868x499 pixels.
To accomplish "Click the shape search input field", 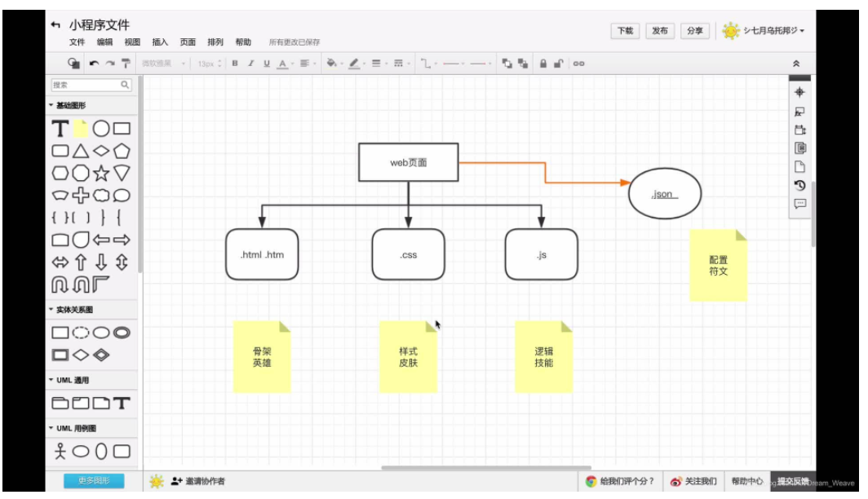I will click(91, 85).
